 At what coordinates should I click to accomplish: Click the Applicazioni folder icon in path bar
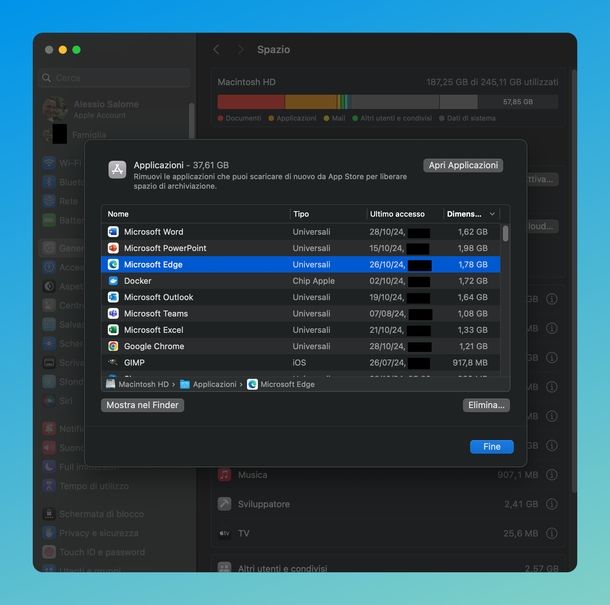pyautogui.click(x=185, y=384)
